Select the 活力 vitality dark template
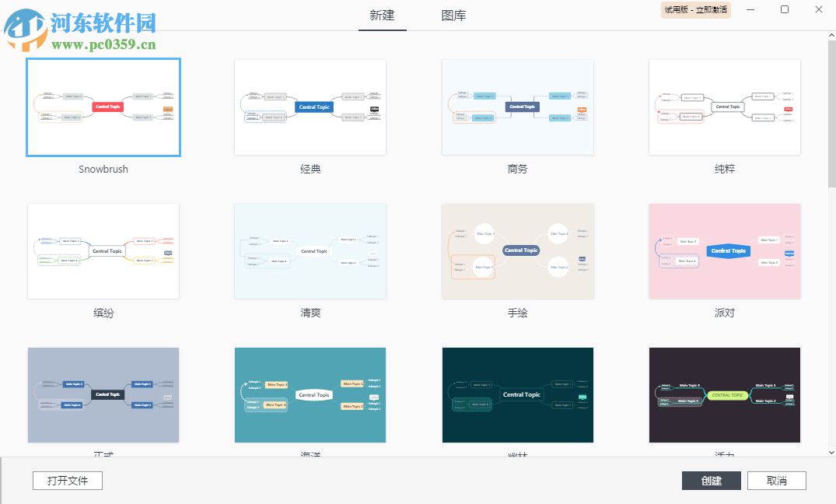 coord(724,395)
